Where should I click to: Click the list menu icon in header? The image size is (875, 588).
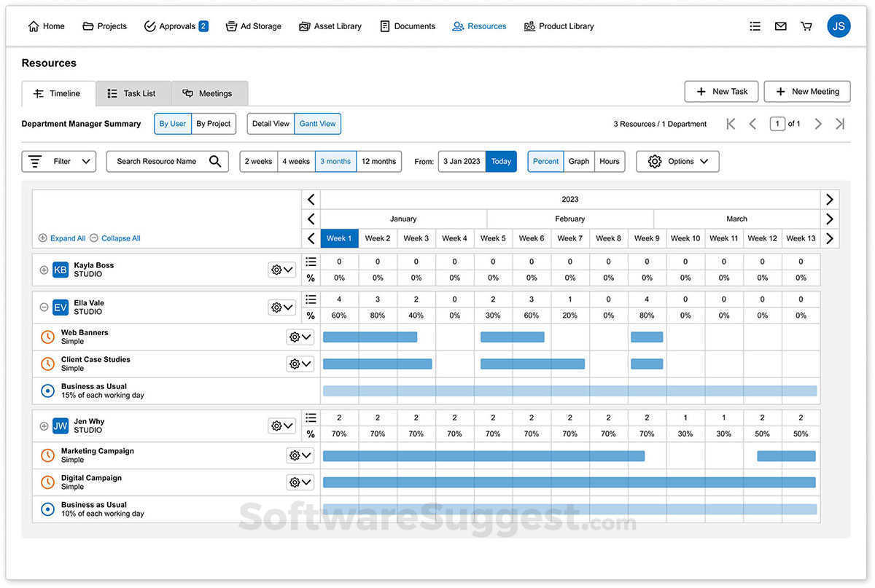click(755, 26)
